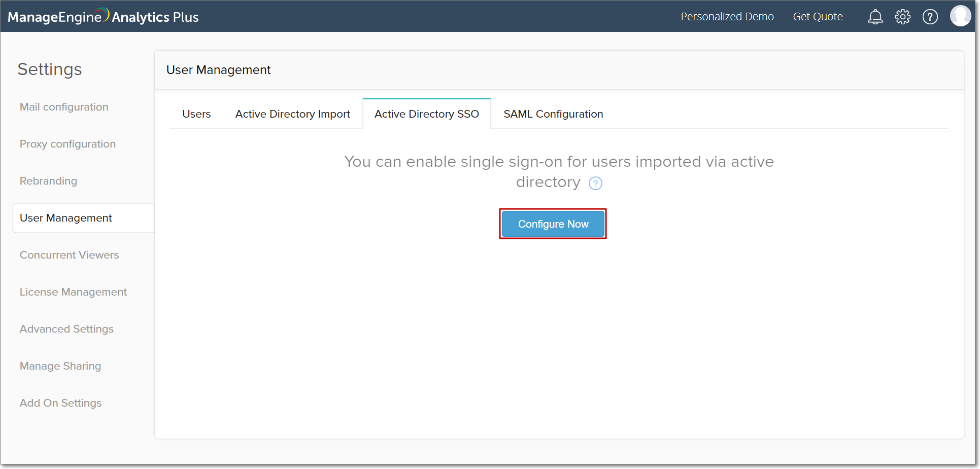Switch to the SAML Configuration tab

[553, 114]
